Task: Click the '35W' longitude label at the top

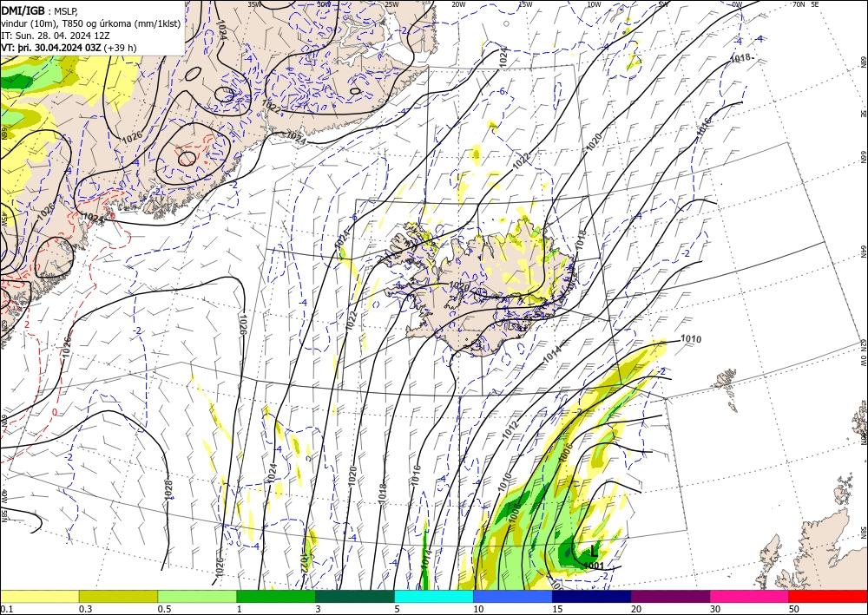Action: point(254,4)
